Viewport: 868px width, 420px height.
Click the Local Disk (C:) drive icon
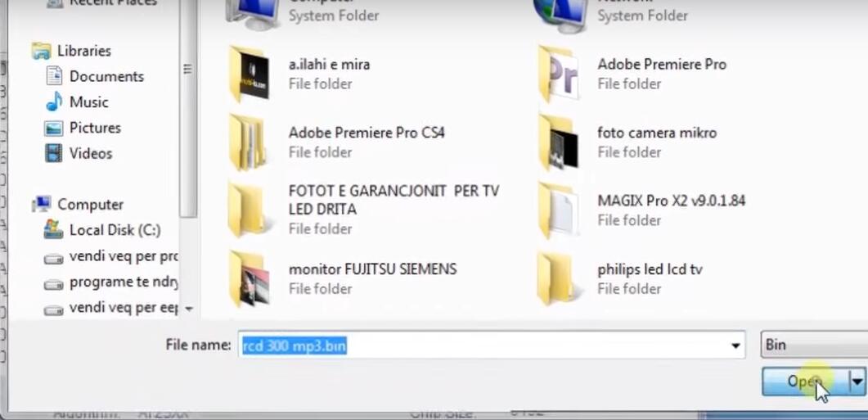tap(54, 229)
